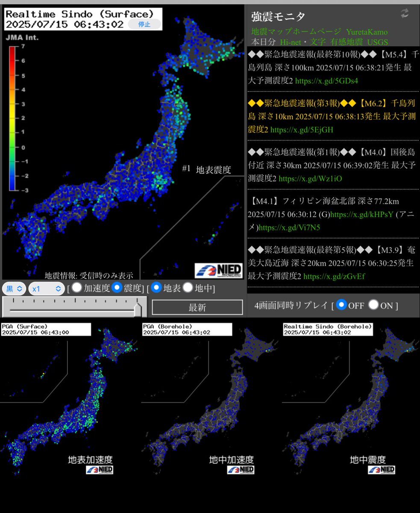Click the 地中震度 caption
Screen dimensions: 420x513
click(x=367, y=460)
